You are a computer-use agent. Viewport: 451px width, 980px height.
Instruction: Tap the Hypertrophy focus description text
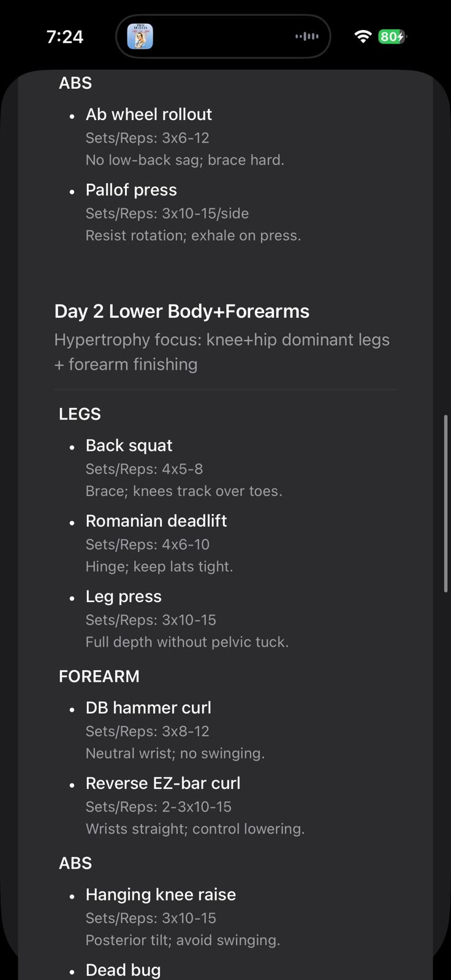tap(222, 352)
